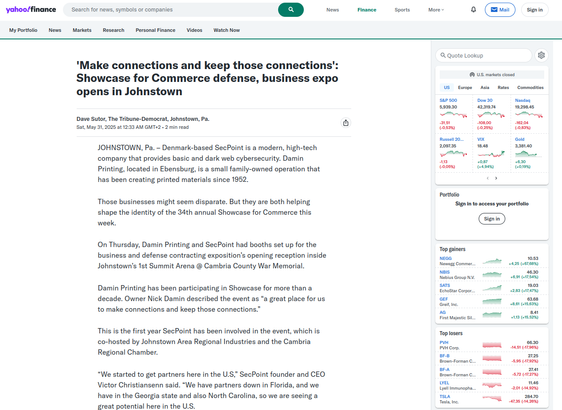
Task: Select the Europe markets tab
Action: (x=465, y=87)
